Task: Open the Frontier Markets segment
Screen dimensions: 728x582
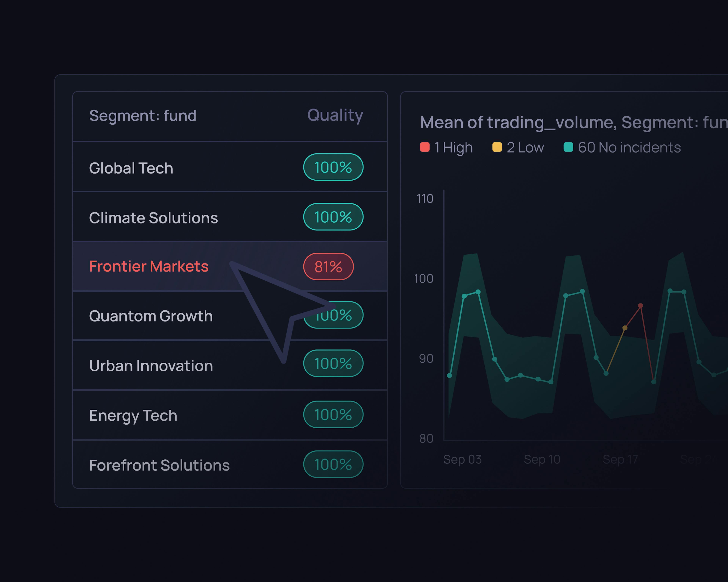Action: click(149, 266)
